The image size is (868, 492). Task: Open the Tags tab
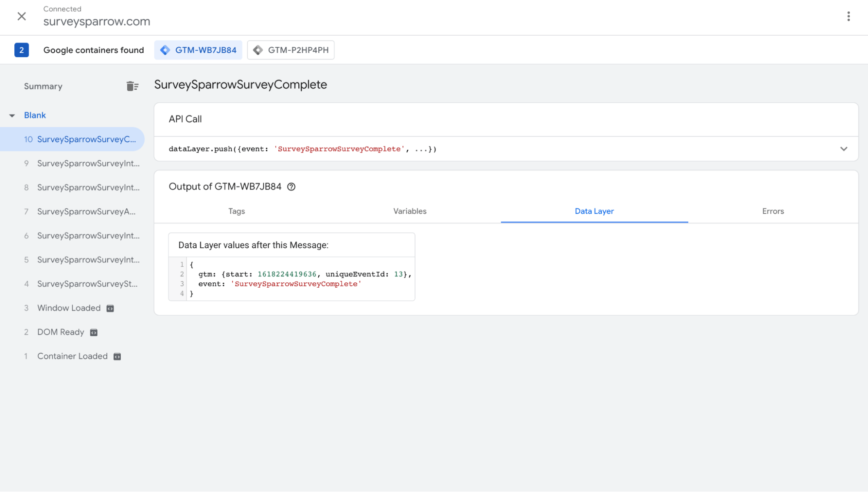coord(236,211)
